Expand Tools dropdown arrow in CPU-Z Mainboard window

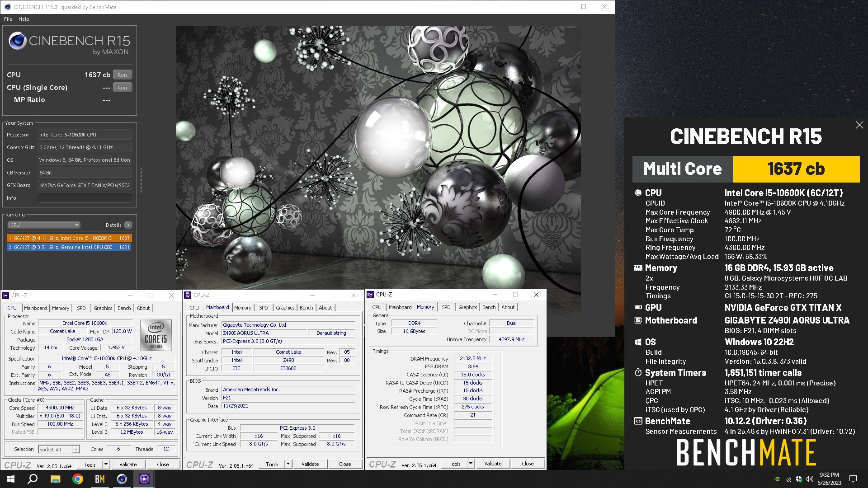click(288, 464)
